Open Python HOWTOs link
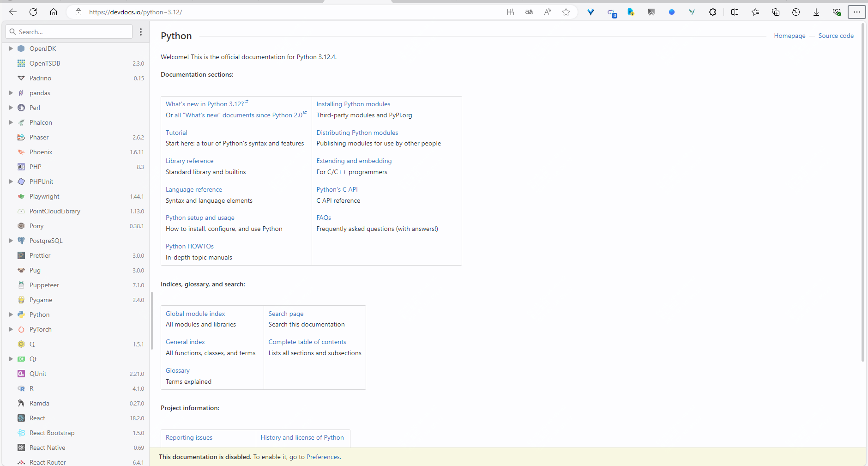Viewport: 868px width, 466px height. [x=190, y=246]
